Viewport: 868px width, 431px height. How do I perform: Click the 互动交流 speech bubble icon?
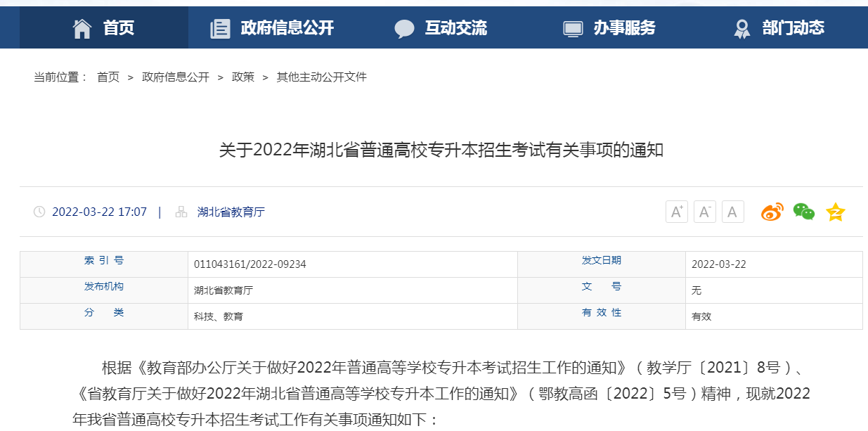[x=405, y=29]
